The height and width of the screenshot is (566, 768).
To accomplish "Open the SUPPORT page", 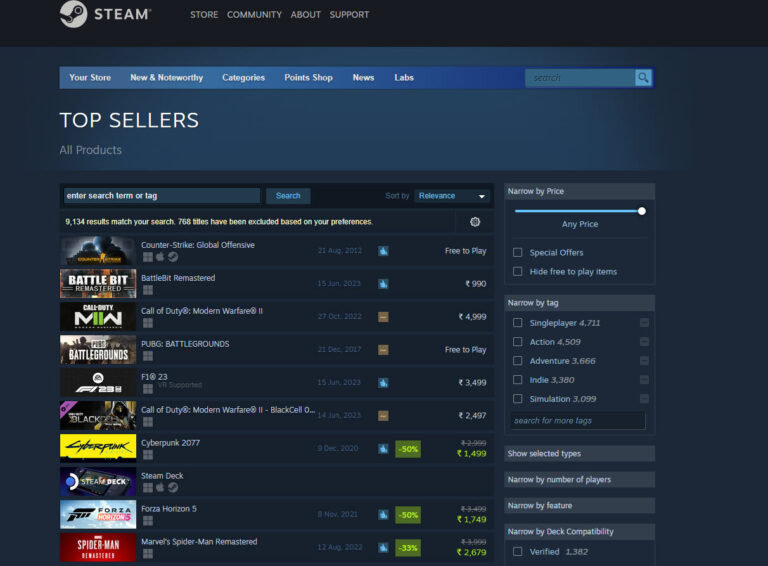I will point(349,15).
